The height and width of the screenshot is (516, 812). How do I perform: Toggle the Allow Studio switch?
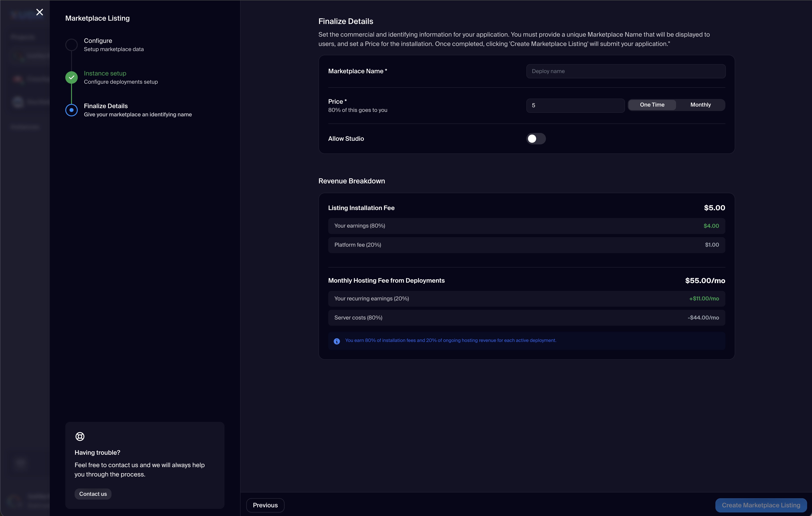(535, 139)
